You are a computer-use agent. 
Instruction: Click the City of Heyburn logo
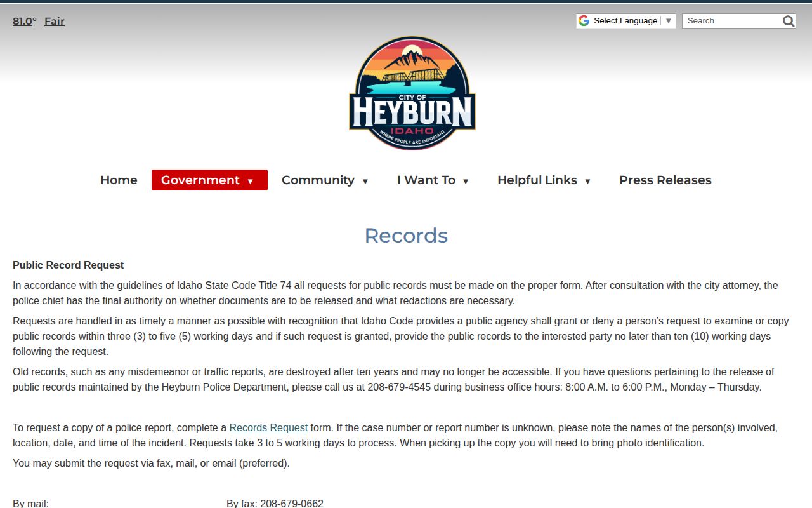412,93
